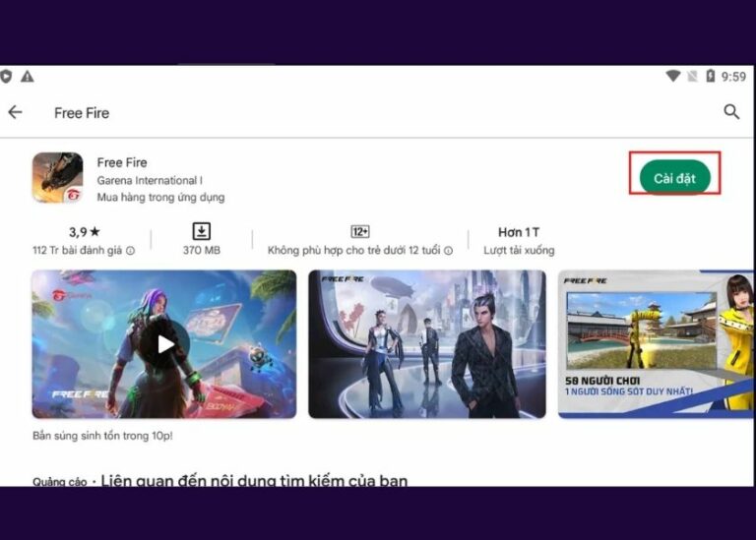This screenshot has height=540, width=756.
Task: Tap 'Liên quan đến nội dung tìm kiếm' heading
Action: 254,480
